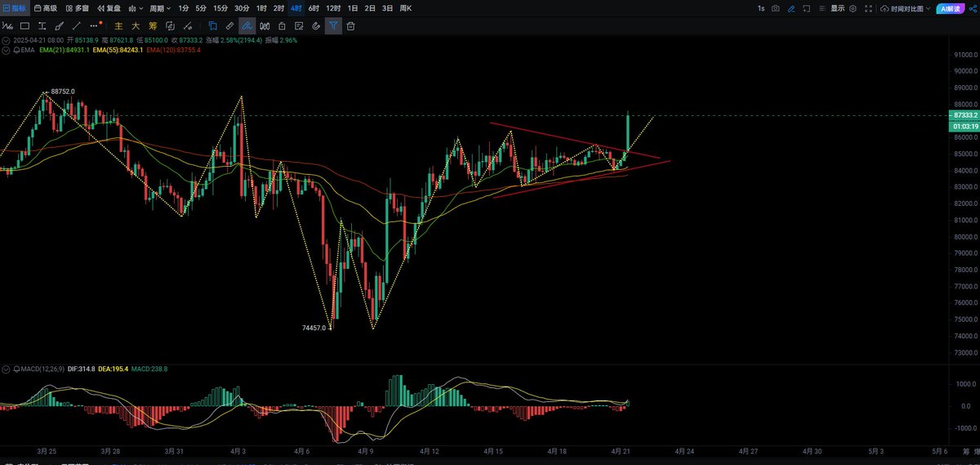Screen dimensions: 980x465
Task: Toggle the 大 big-order indicator
Action: [136, 26]
